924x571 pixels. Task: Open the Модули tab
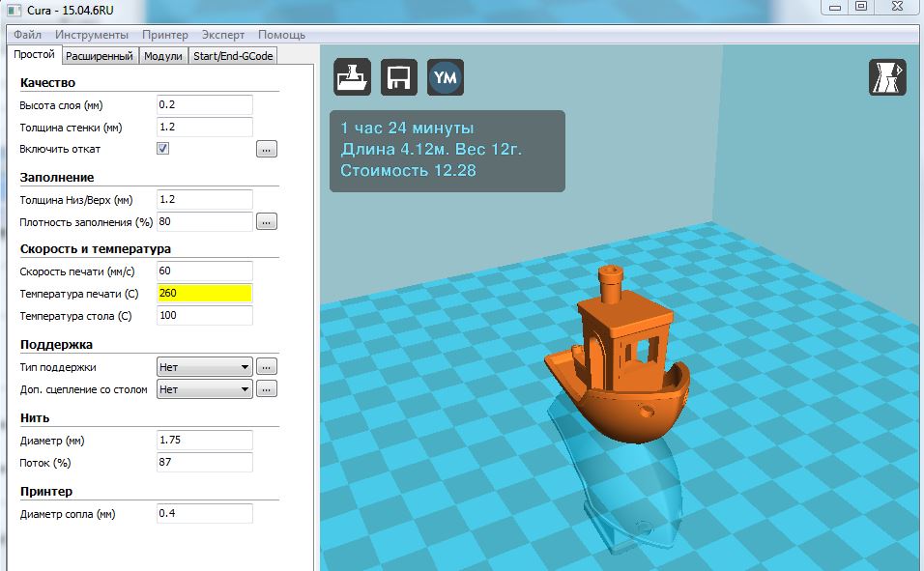162,56
